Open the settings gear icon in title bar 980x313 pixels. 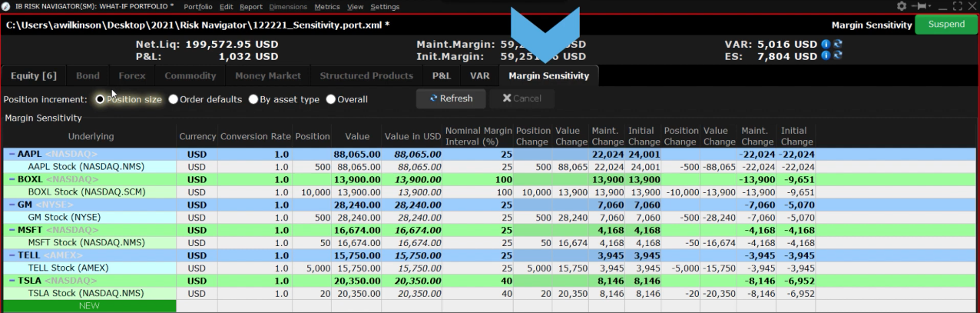pos(901,6)
